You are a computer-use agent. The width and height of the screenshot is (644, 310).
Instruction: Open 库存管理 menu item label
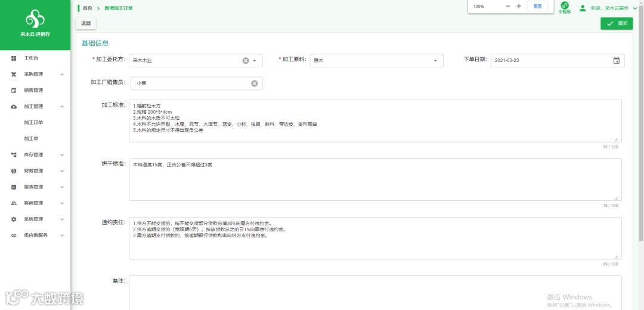coord(33,155)
